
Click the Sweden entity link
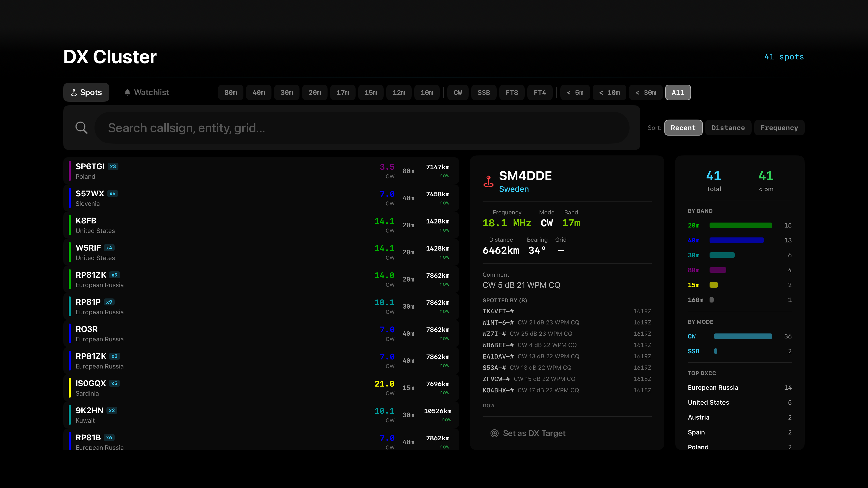point(514,189)
